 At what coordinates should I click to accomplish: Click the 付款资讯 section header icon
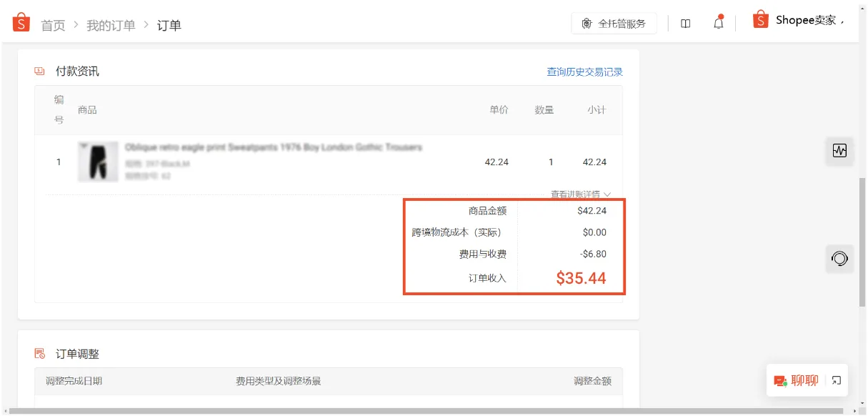coord(39,71)
